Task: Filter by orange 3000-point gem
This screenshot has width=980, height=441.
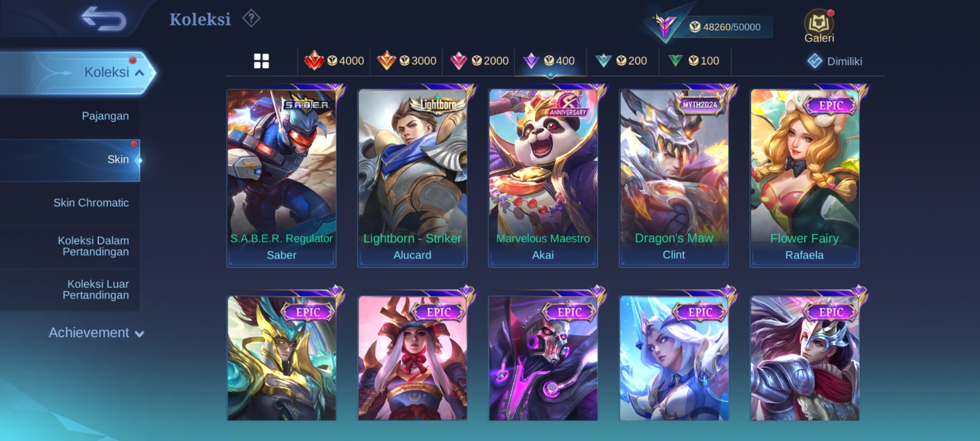Action: point(406,61)
